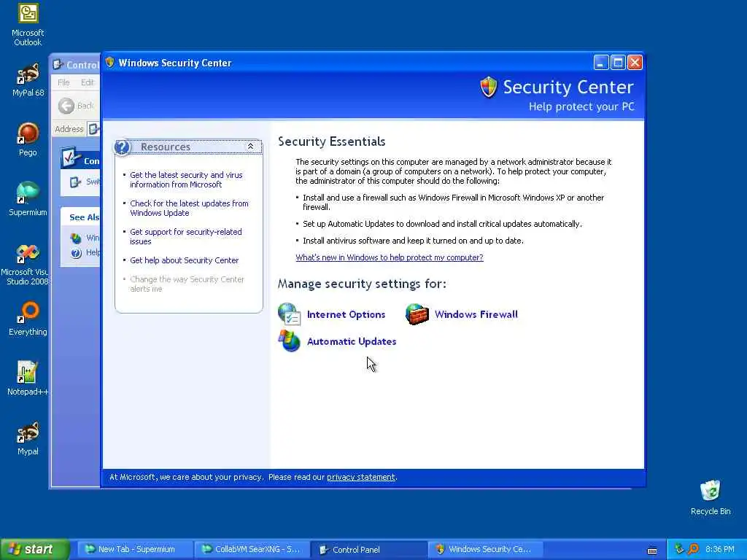
Task: Click the Control Panel address bar label
Action: [x=69, y=129]
